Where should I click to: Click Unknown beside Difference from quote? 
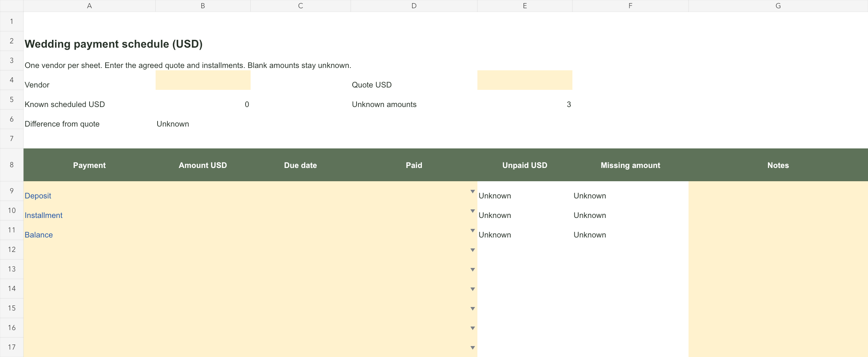(x=173, y=124)
